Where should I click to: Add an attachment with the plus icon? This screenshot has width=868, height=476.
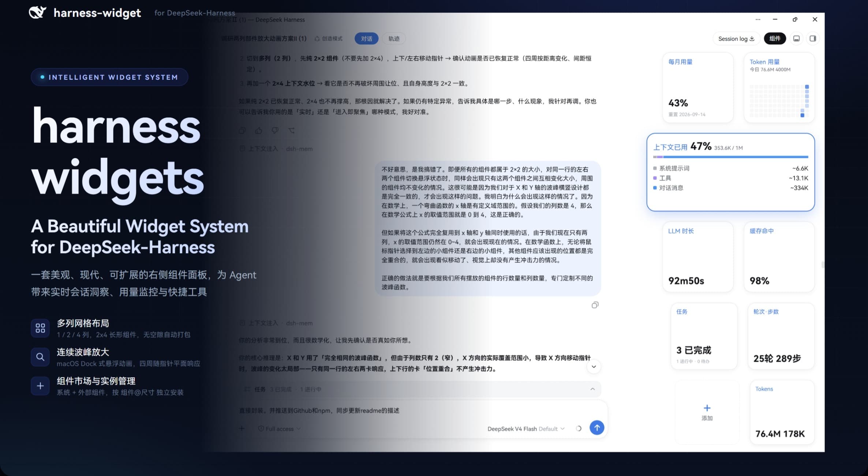point(242,428)
